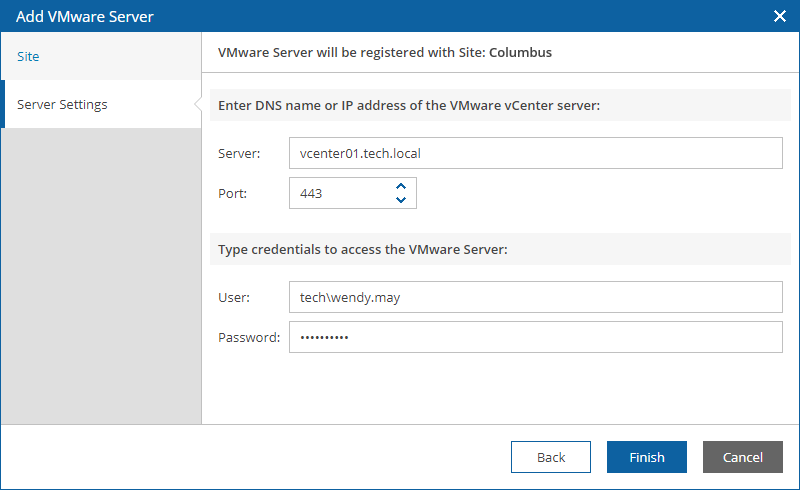Click Finish to add the server
The image size is (800, 490).
[647, 457]
